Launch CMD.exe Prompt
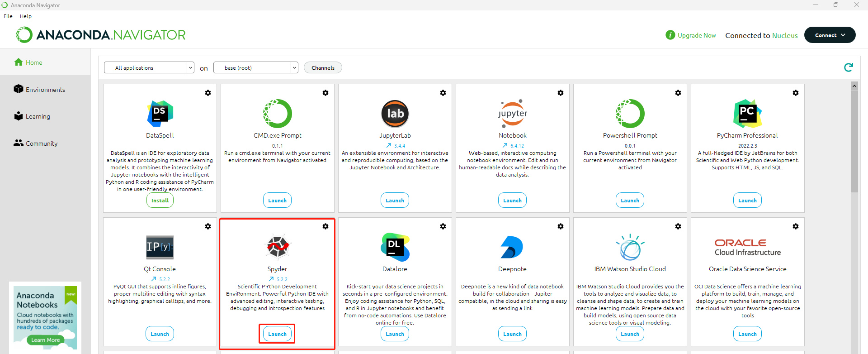868x354 pixels. (278, 201)
